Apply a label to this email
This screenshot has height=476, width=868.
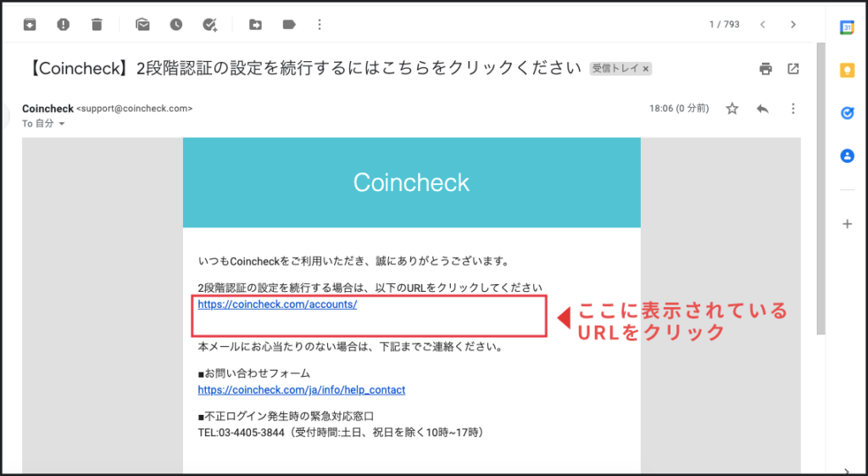(x=289, y=25)
